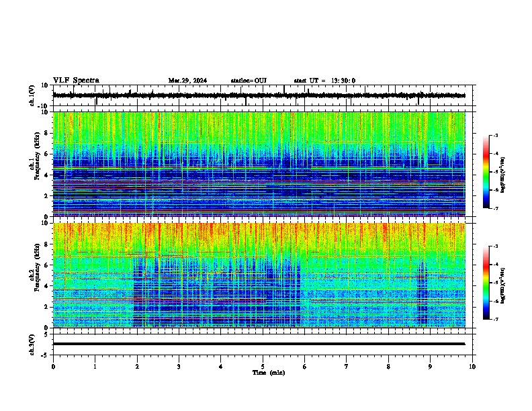The width and height of the screenshot is (532, 411).
Task: Click the ch.1 spectrogram panel
Action: tap(259, 164)
